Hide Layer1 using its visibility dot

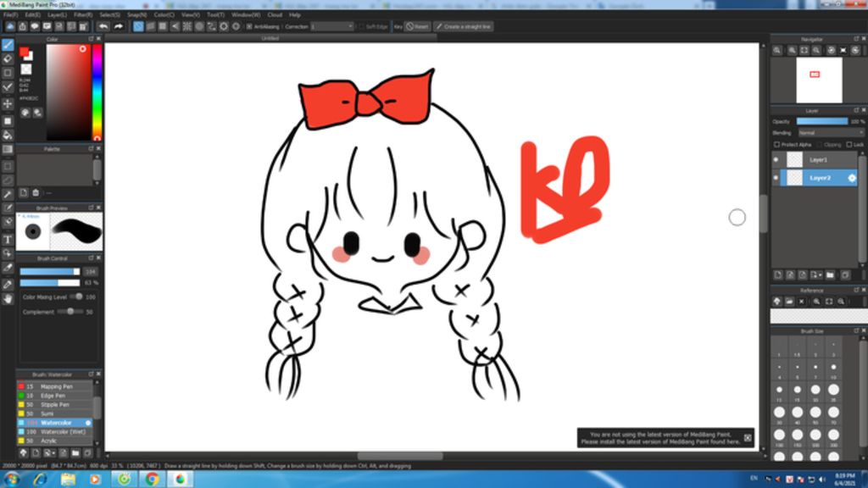point(776,160)
